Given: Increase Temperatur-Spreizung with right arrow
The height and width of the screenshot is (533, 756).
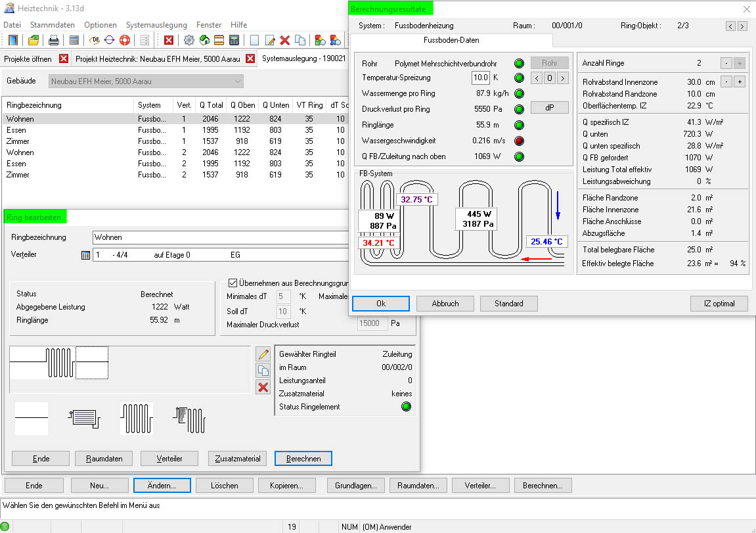Looking at the screenshot, I should coord(563,78).
